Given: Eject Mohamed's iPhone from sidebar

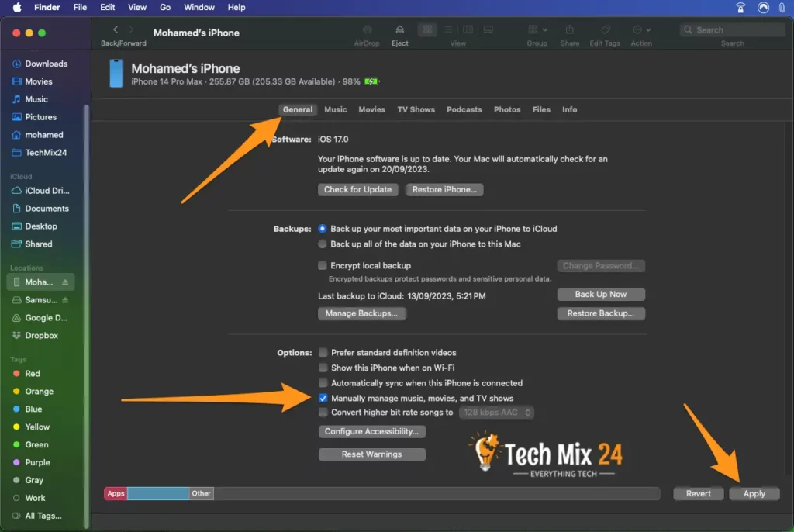Looking at the screenshot, I should pos(65,282).
